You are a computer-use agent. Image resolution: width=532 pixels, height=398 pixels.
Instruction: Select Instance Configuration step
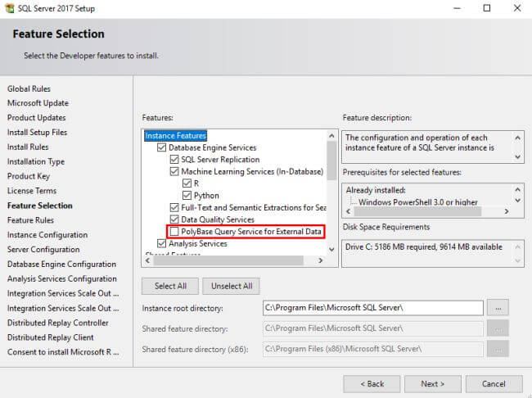point(47,235)
